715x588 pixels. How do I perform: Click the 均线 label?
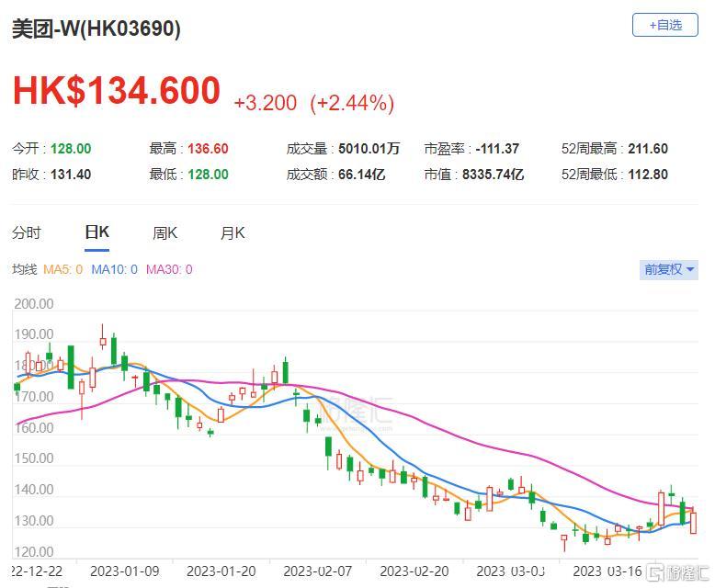[25, 269]
